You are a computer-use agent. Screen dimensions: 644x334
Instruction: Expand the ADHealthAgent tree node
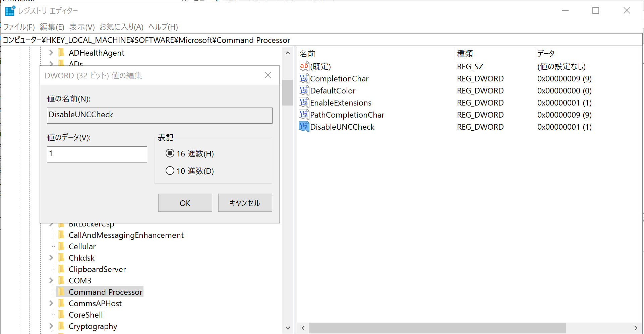[51, 53]
